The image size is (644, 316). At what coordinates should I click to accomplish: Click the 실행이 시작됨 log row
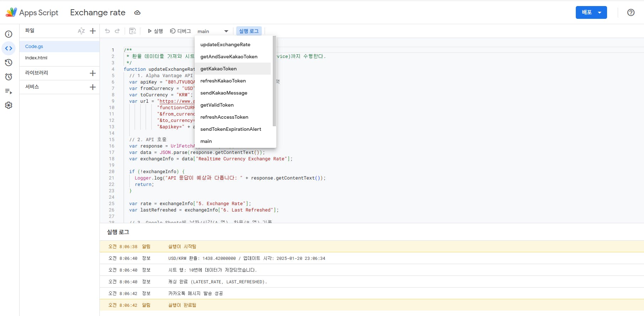click(x=372, y=247)
